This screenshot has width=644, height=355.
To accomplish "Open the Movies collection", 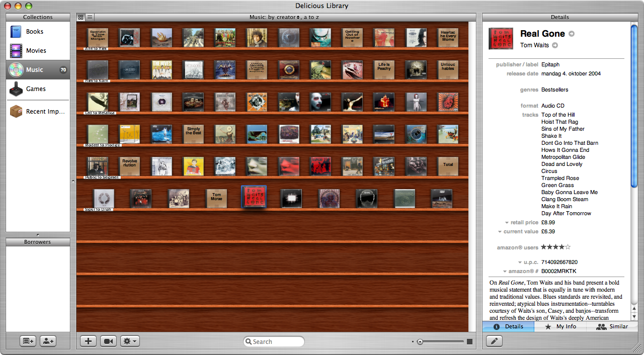I will [x=38, y=51].
